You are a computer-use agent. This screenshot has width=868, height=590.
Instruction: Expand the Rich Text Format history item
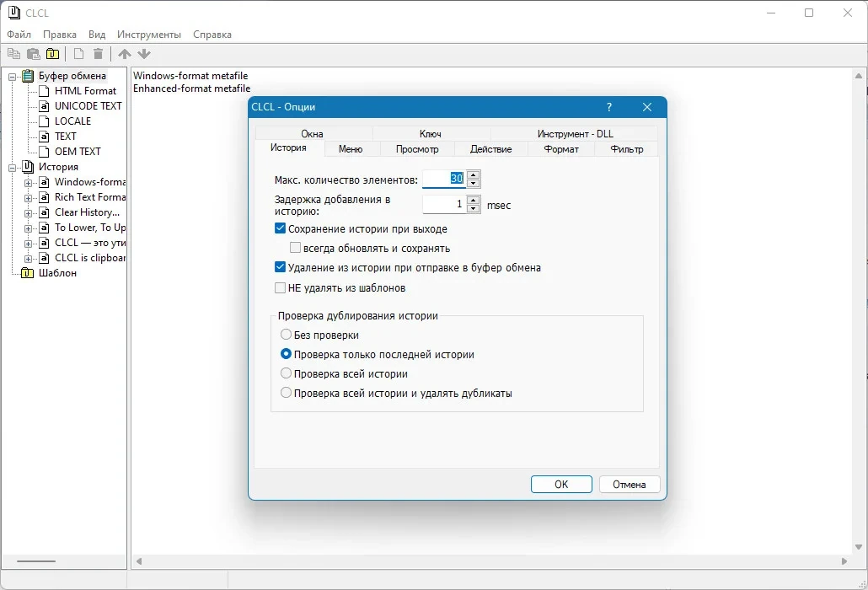point(29,197)
